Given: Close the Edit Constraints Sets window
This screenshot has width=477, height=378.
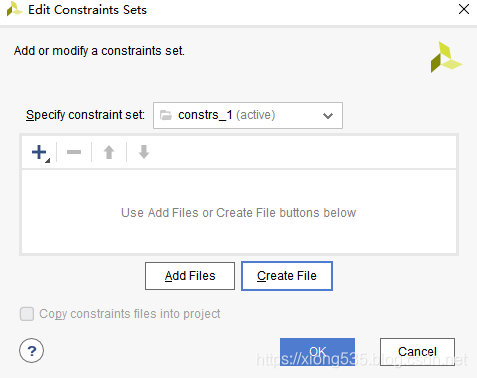Looking at the screenshot, I should 464,9.
